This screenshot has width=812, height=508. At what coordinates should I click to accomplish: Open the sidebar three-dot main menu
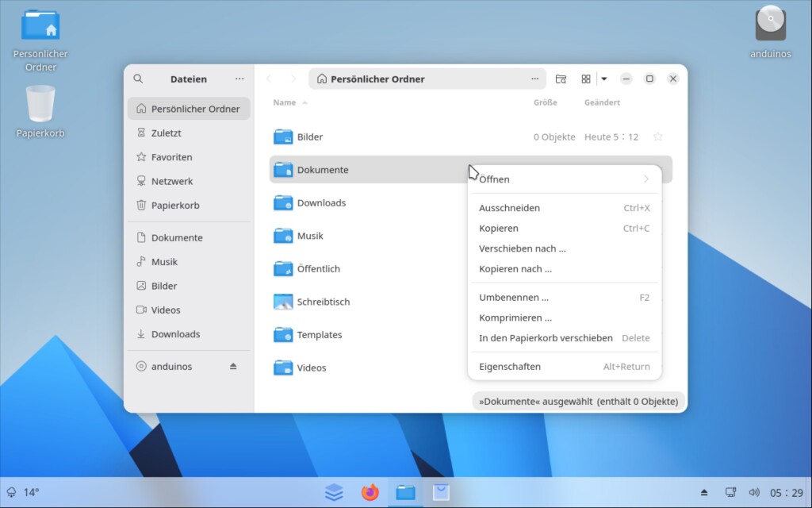click(239, 79)
